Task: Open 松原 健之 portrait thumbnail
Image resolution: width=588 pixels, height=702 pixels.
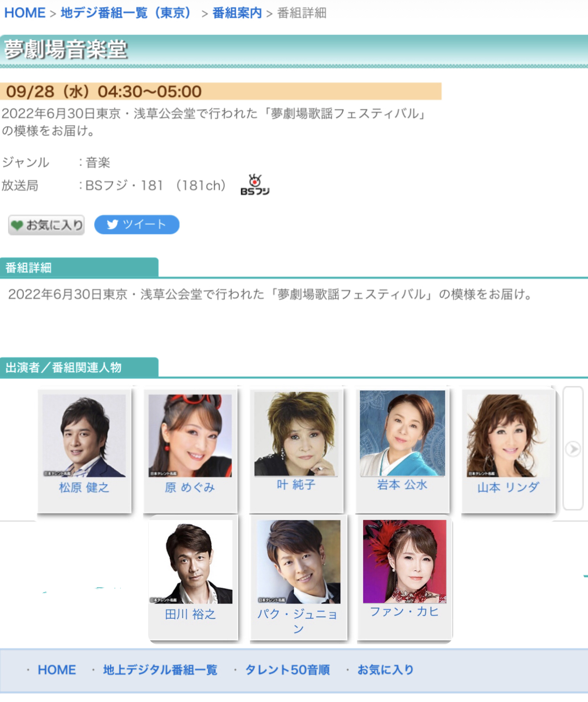Action: [84, 435]
